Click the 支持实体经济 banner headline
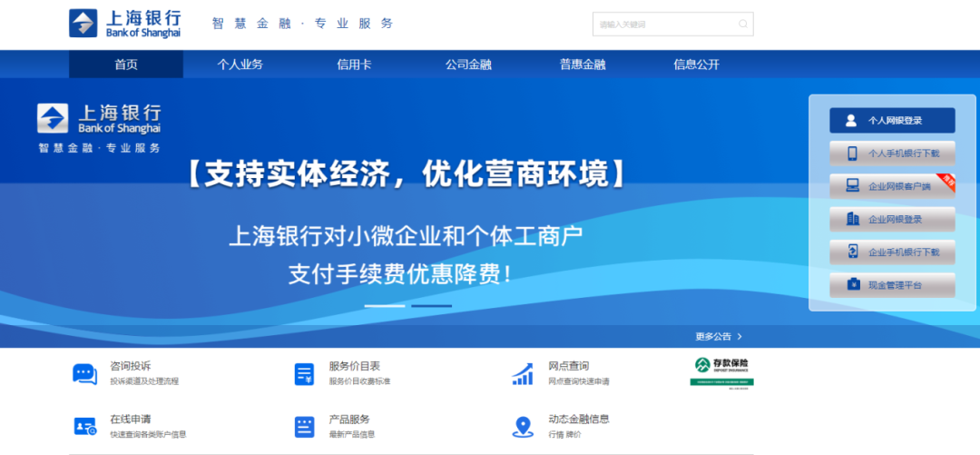The height and width of the screenshot is (455, 980). point(407,173)
